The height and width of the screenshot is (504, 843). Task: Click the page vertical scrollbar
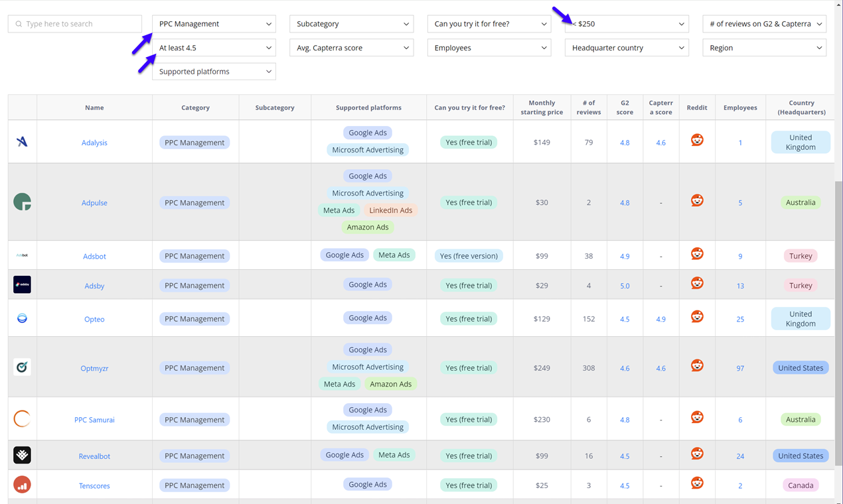pos(838,323)
